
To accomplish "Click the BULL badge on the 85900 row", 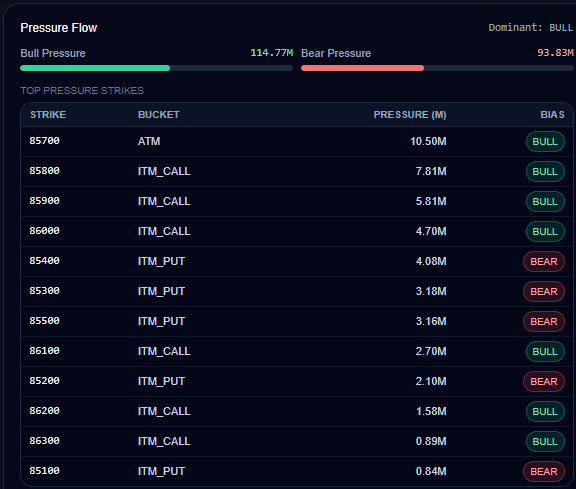I will click(x=545, y=202).
